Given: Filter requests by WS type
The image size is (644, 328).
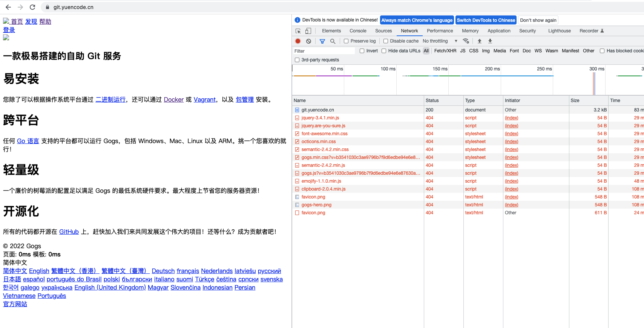Looking at the screenshot, I should pos(538,51).
